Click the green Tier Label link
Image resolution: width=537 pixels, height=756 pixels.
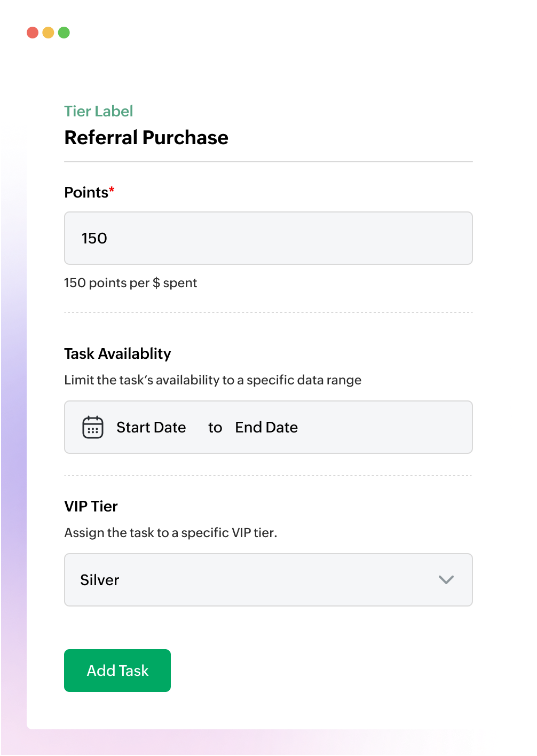click(x=99, y=111)
